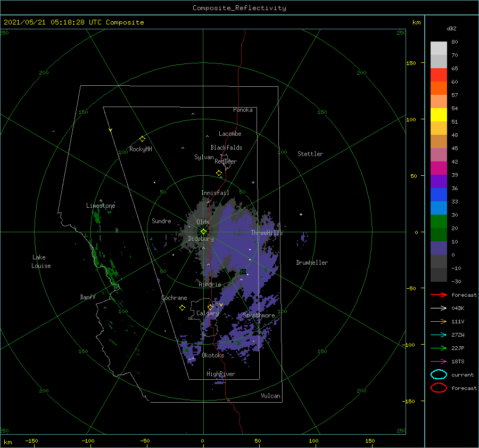Viewport: 479px width, 448px height.
Task: Select the cyan 27ZW track arrow
Action: (439, 335)
